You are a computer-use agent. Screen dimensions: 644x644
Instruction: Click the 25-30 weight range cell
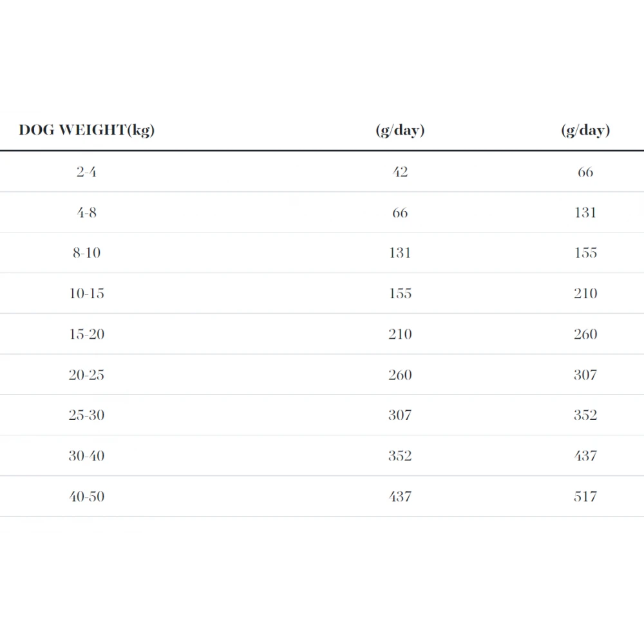click(86, 415)
